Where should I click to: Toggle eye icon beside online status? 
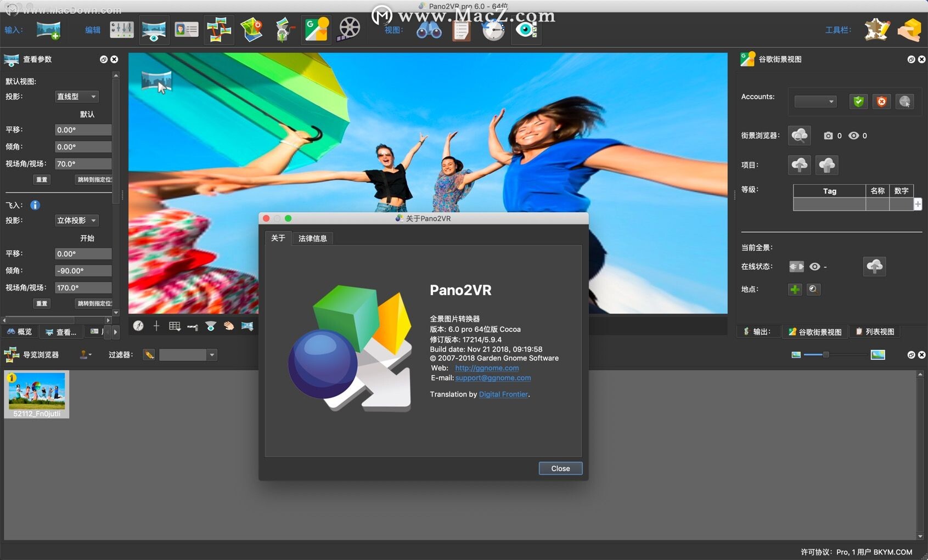point(815,267)
